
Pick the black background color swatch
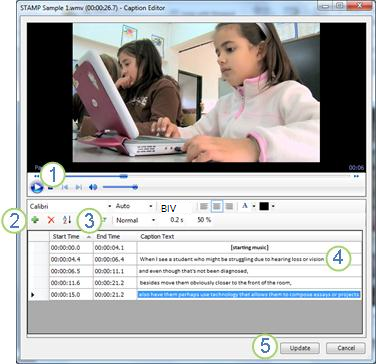tap(264, 206)
